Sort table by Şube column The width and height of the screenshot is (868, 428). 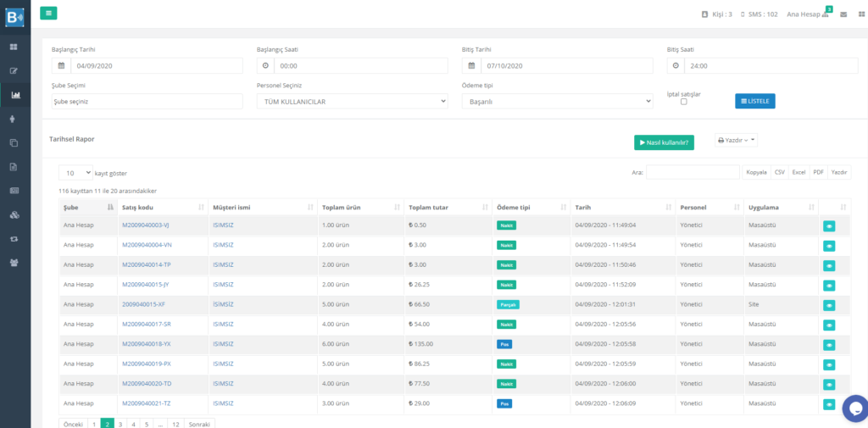tap(88, 207)
